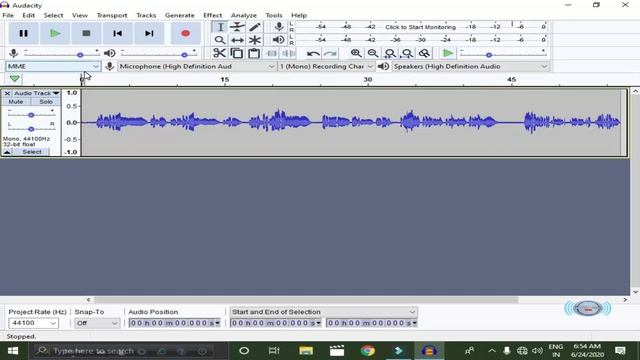Image resolution: width=640 pixels, height=360 pixels.
Task: Open Start and End of Selection dropdown
Action: pos(323,312)
